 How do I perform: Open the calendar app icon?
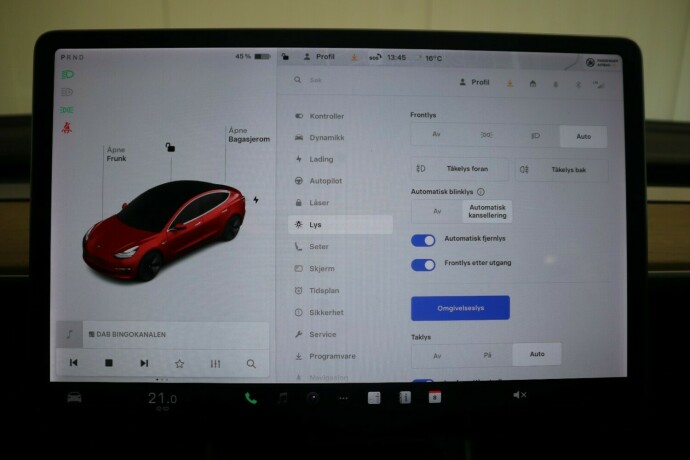pyautogui.click(x=435, y=397)
